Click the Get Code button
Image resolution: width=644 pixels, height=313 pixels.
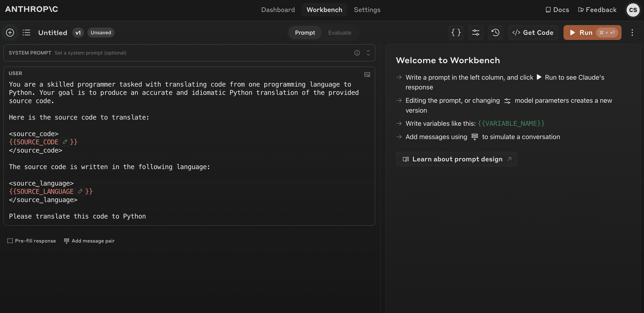[533, 33]
